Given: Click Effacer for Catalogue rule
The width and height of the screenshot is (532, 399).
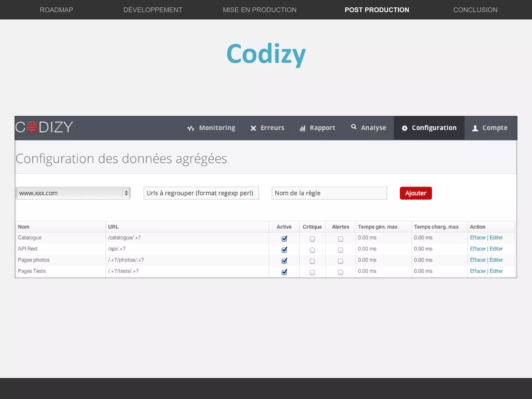Looking at the screenshot, I should coord(478,238).
